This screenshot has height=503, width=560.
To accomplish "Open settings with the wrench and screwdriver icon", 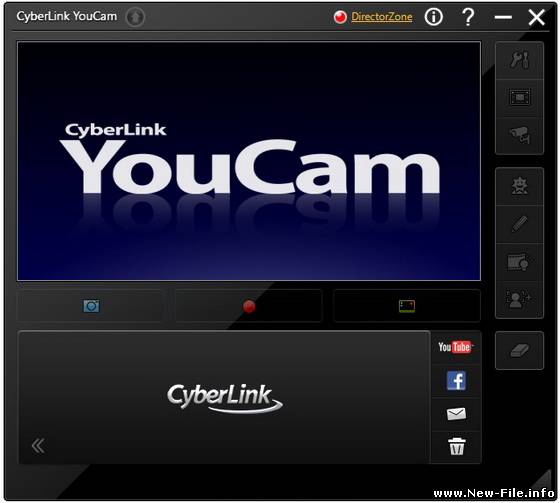I will [x=519, y=60].
